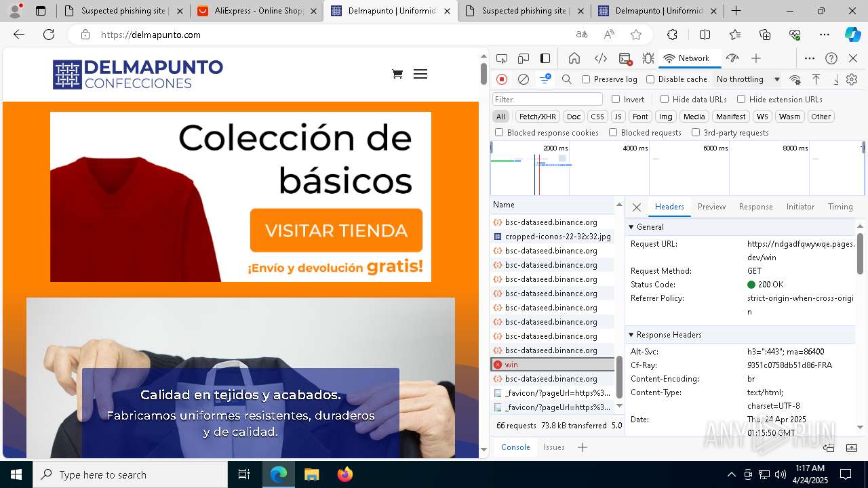This screenshot has height=488, width=868.
Task: Toggle DevTools activity bar dock icon
Action: click(x=545, y=58)
